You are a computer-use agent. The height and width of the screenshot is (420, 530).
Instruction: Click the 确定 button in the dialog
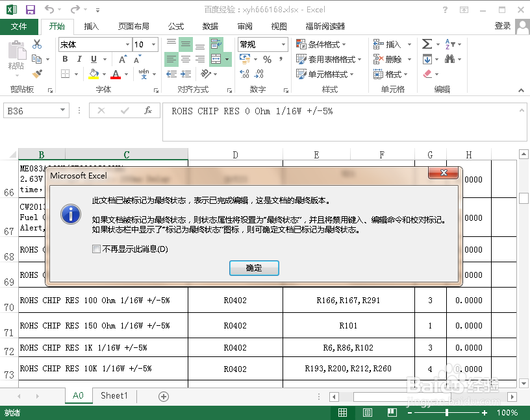[x=253, y=268]
